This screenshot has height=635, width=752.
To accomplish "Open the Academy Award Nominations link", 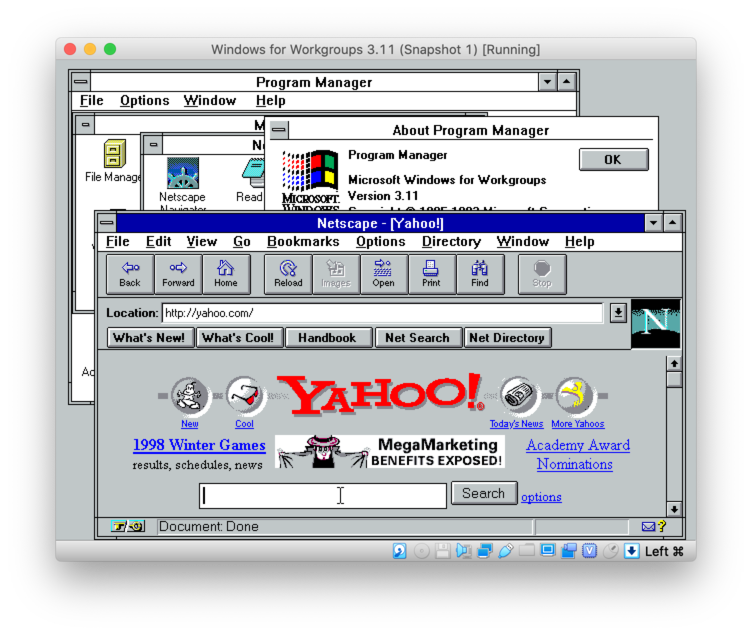I will point(578,455).
